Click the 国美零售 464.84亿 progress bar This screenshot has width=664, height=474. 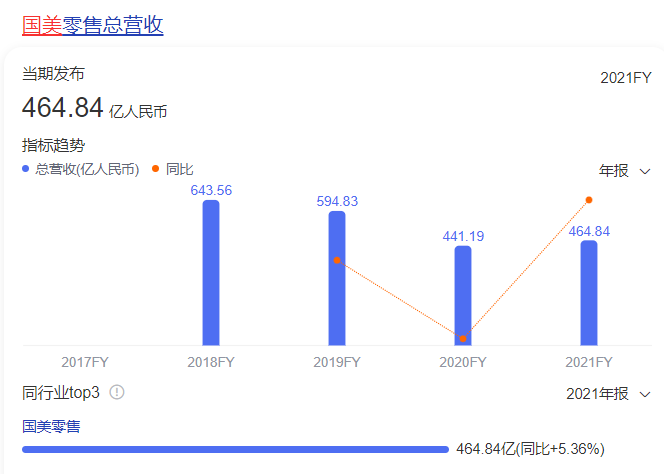(235, 449)
